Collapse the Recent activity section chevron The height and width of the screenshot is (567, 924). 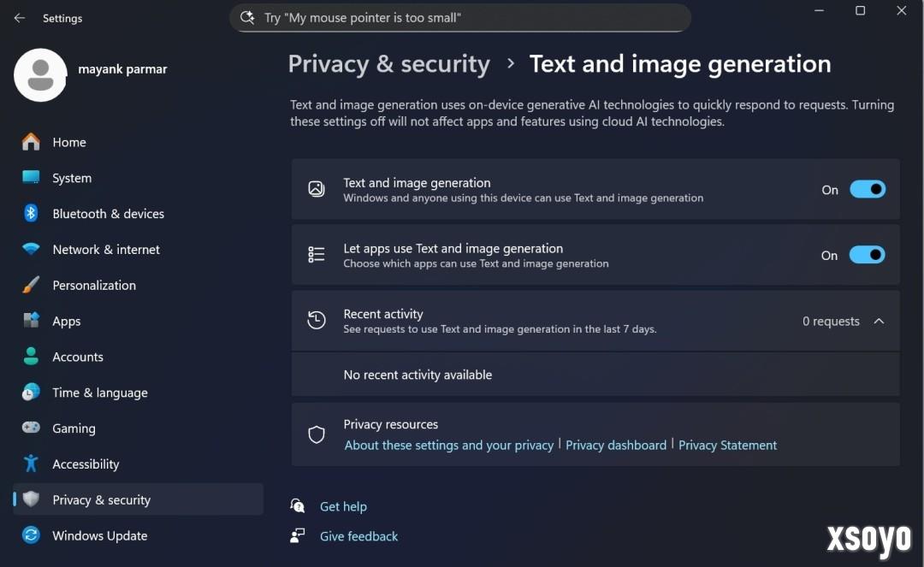coord(879,322)
